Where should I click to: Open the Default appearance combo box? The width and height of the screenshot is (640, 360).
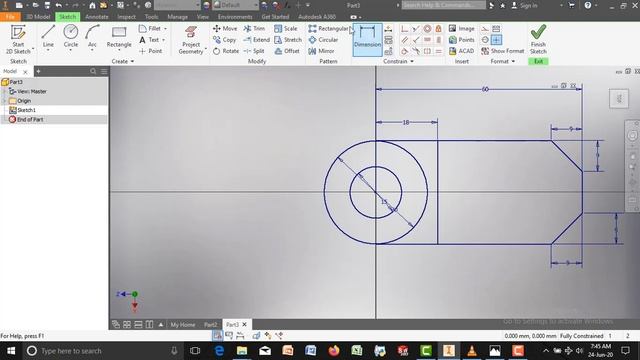click(x=236, y=5)
